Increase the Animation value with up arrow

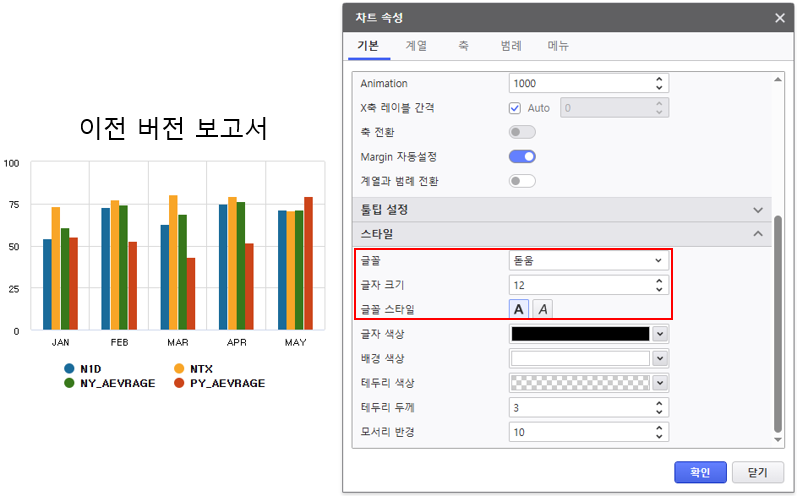pyautogui.click(x=659, y=79)
